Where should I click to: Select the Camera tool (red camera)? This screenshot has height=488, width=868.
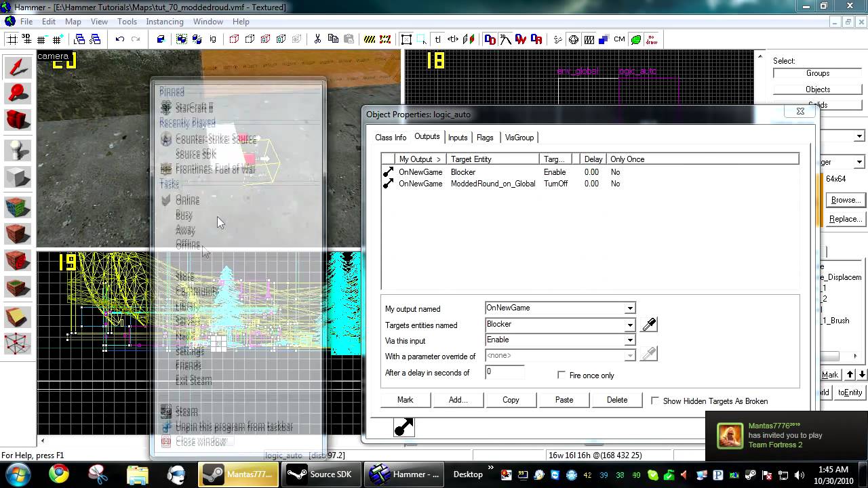click(x=18, y=120)
